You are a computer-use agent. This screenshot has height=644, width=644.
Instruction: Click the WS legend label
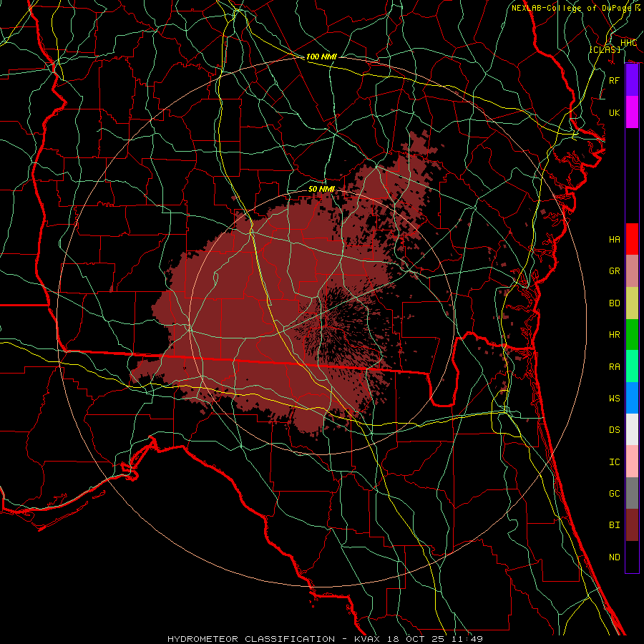(615, 398)
